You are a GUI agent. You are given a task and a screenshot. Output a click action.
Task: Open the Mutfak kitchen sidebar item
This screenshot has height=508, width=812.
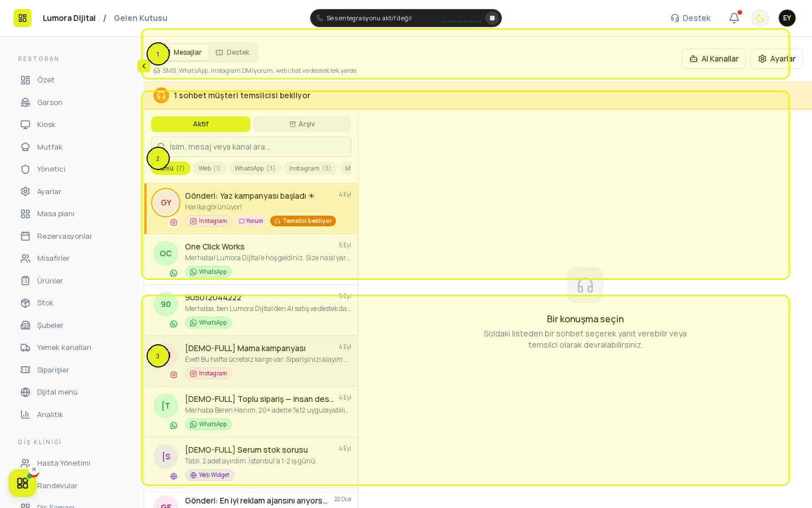point(50,147)
